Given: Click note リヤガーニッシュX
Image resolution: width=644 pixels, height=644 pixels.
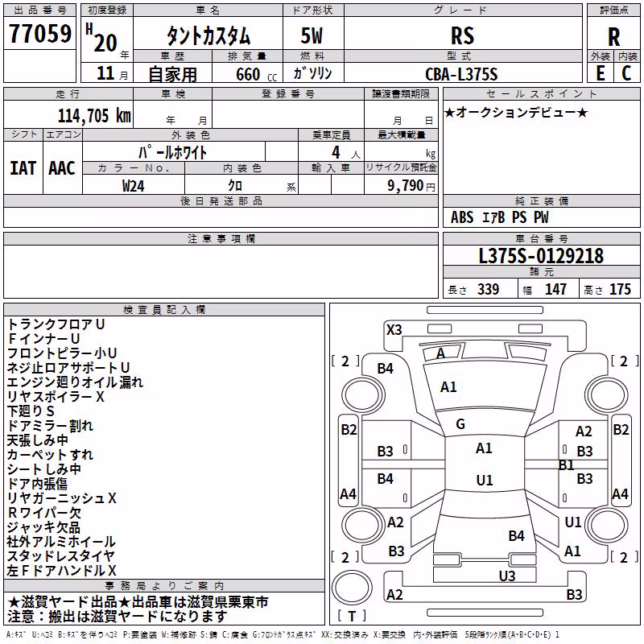Looking at the screenshot, I should click(62, 498).
